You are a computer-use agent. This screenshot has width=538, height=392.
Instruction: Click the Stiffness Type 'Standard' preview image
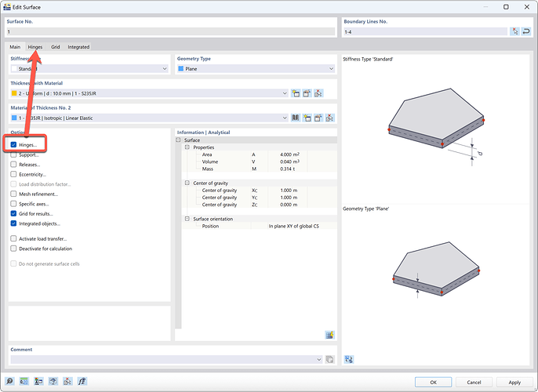click(436, 127)
